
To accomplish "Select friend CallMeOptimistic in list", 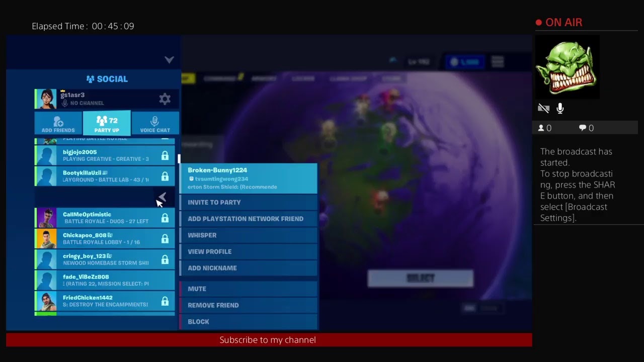I will (105, 218).
